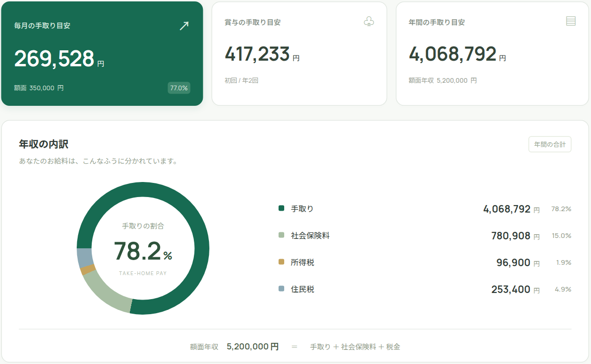Click the 所得税 legend label
This screenshot has width=591, height=364.
coord(303,262)
